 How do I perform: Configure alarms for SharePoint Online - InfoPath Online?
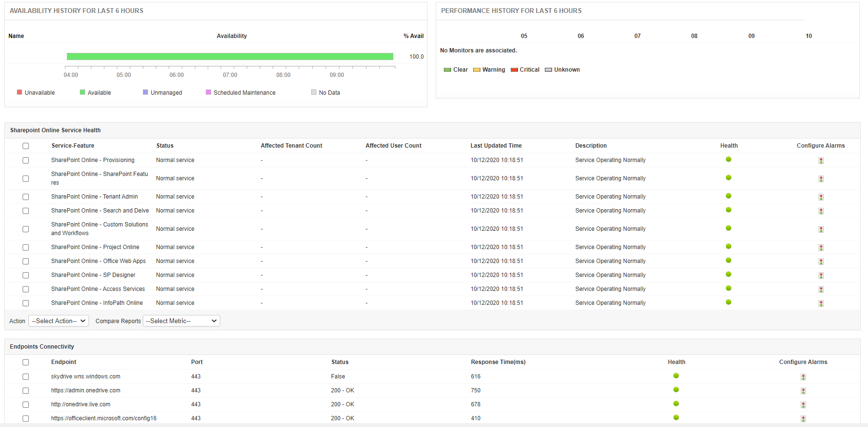821,303
